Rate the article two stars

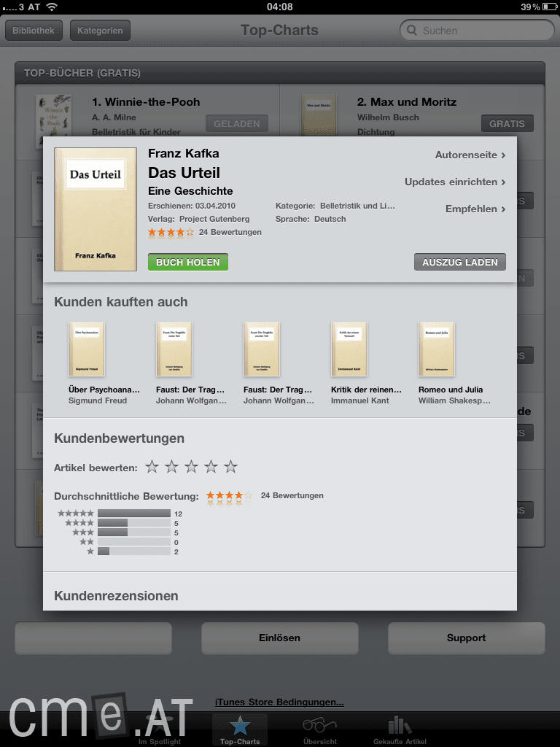tap(171, 467)
